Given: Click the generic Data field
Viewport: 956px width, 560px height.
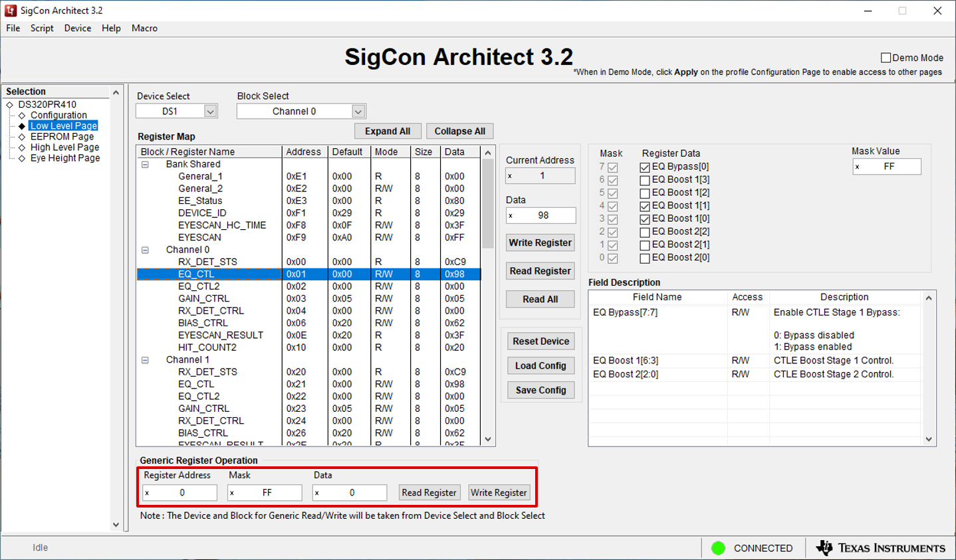Looking at the screenshot, I should 350,493.
